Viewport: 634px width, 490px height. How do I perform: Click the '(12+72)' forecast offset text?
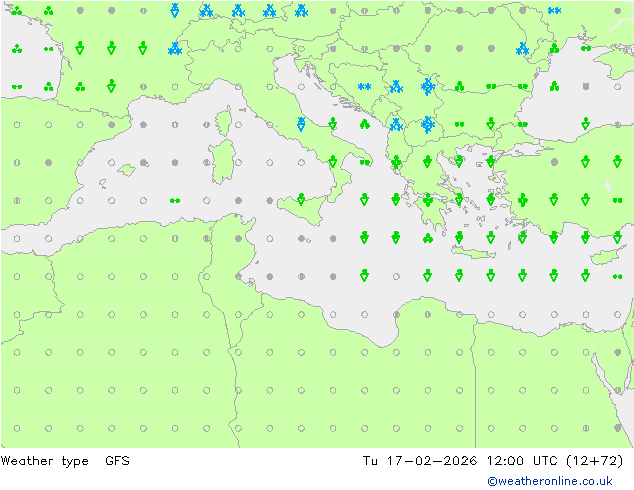point(594,460)
